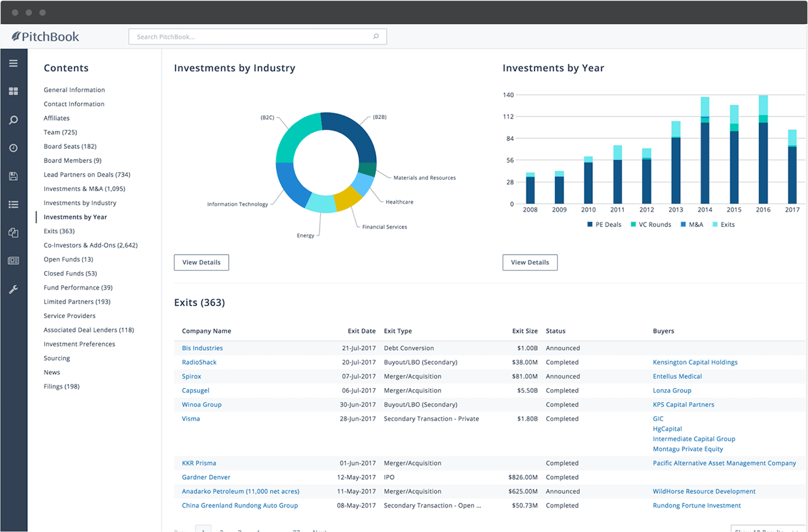Click the magnifier inside the search box

[x=376, y=36]
